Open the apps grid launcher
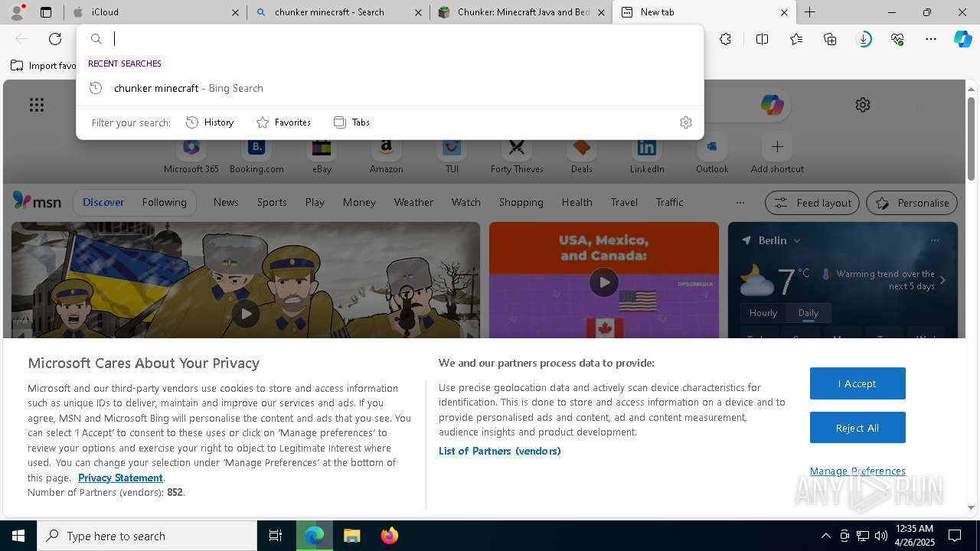The width and height of the screenshot is (980, 551). point(37,105)
